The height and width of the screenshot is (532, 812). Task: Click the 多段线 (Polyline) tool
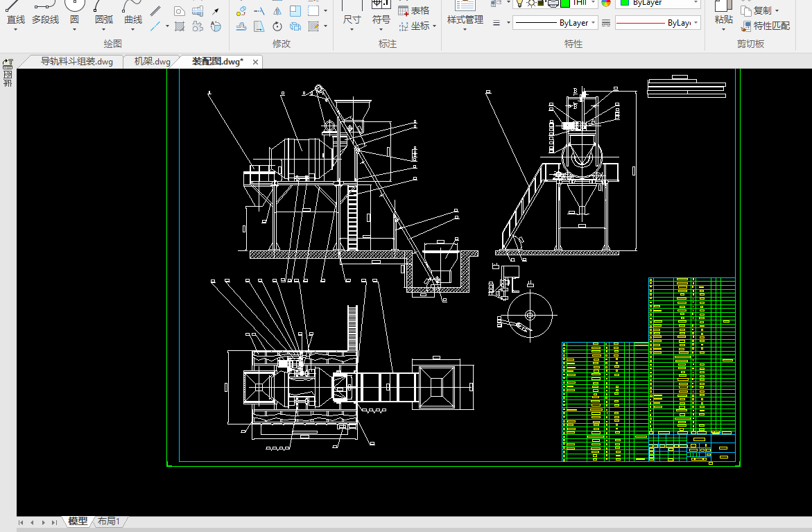(45, 14)
